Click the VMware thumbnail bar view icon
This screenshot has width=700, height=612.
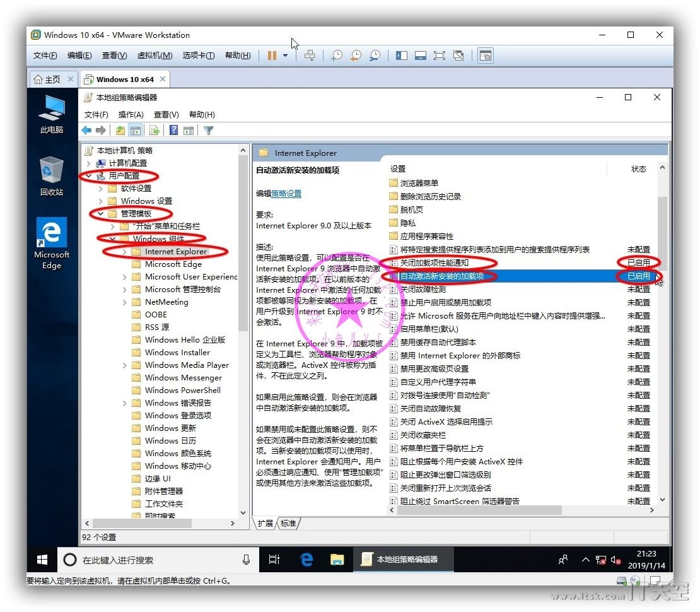(421, 56)
